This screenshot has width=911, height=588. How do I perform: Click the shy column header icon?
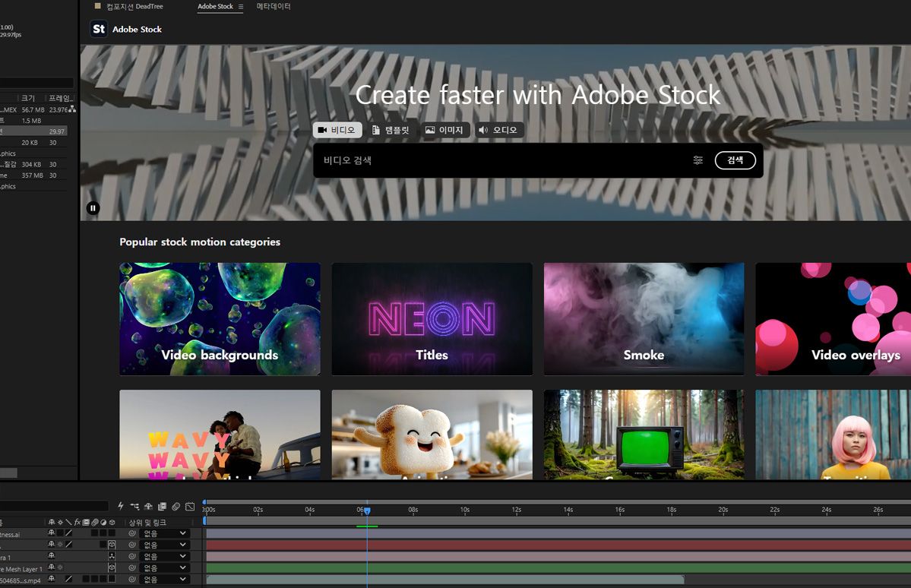(52, 523)
